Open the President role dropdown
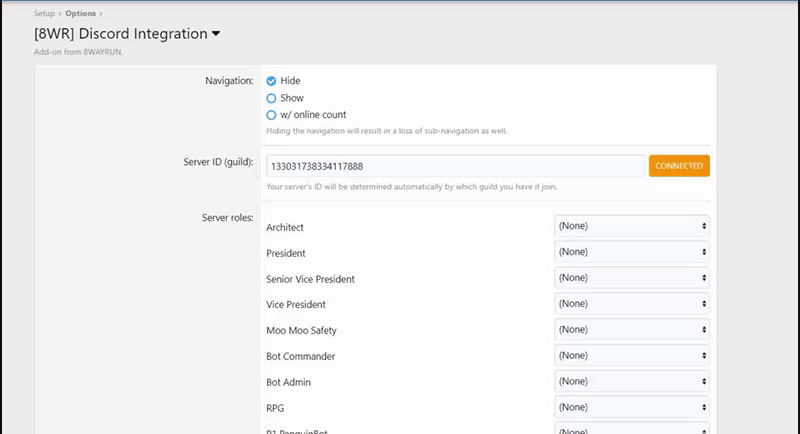The height and width of the screenshot is (434, 800). pos(632,252)
